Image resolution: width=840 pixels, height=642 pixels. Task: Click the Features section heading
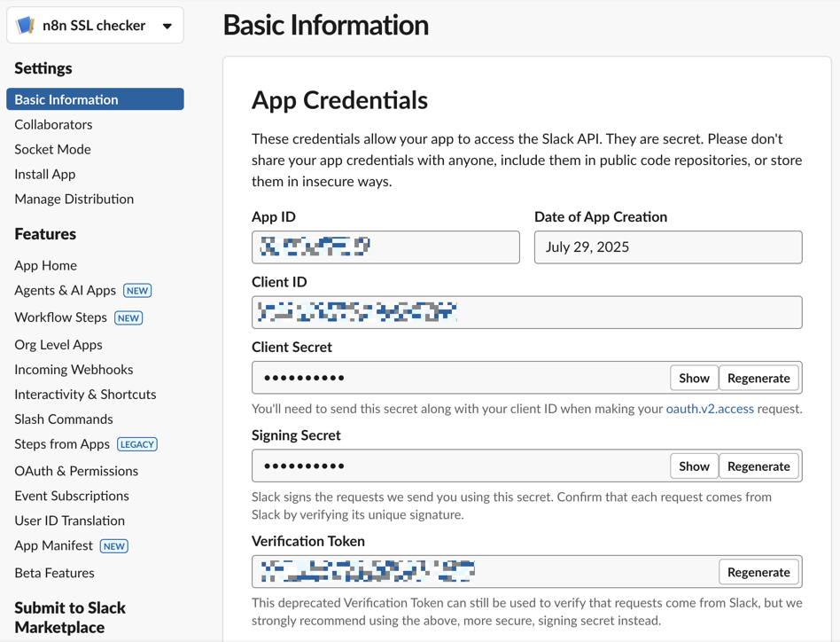click(45, 233)
